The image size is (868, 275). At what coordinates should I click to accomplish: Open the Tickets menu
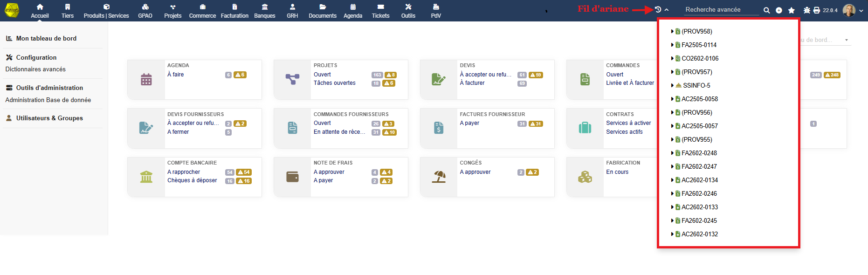coord(380,11)
